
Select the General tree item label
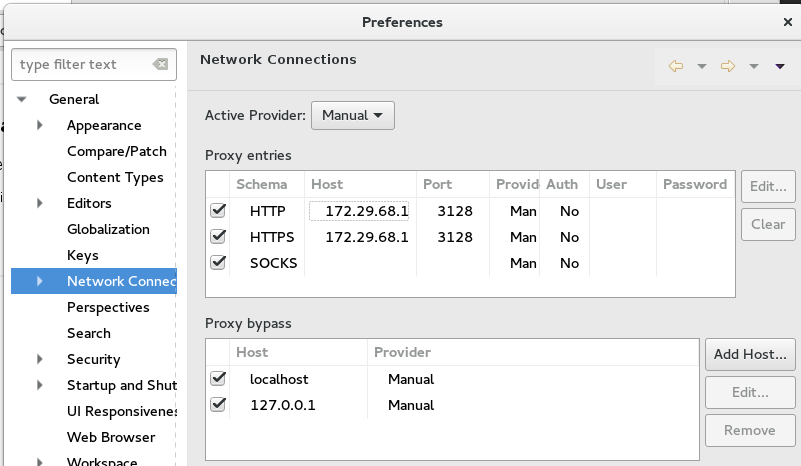click(74, 99)
